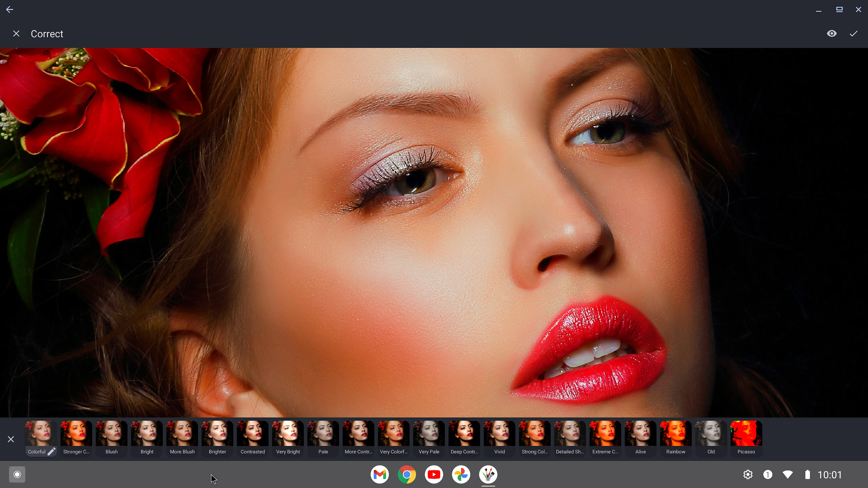Select the Stronger Colorful preset thumbnail
Viewport: 868px width, 488px height.
pyautogui.click(x=76, y=434)
